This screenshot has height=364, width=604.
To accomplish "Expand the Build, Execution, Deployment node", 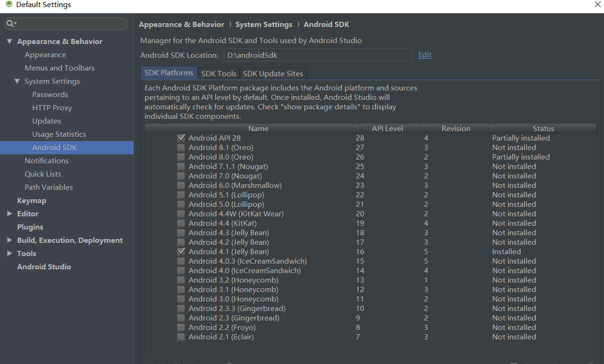I will click(x=9, y=240).
